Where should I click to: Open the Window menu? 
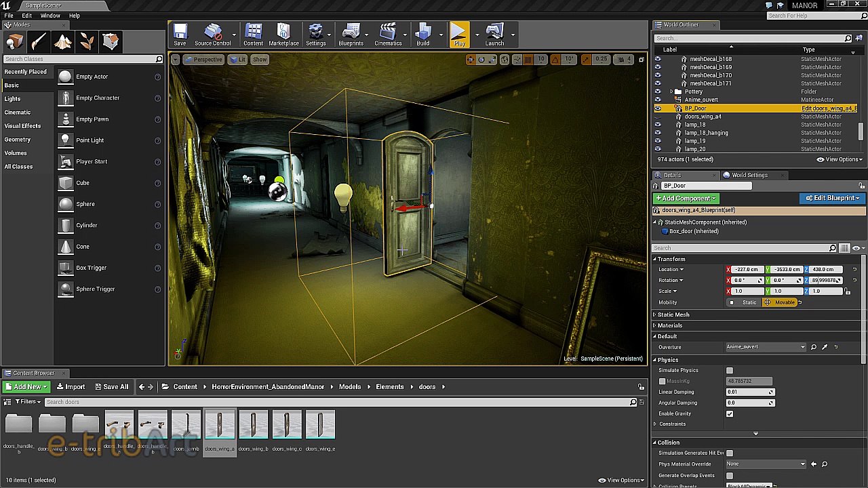tap(50, 16)
